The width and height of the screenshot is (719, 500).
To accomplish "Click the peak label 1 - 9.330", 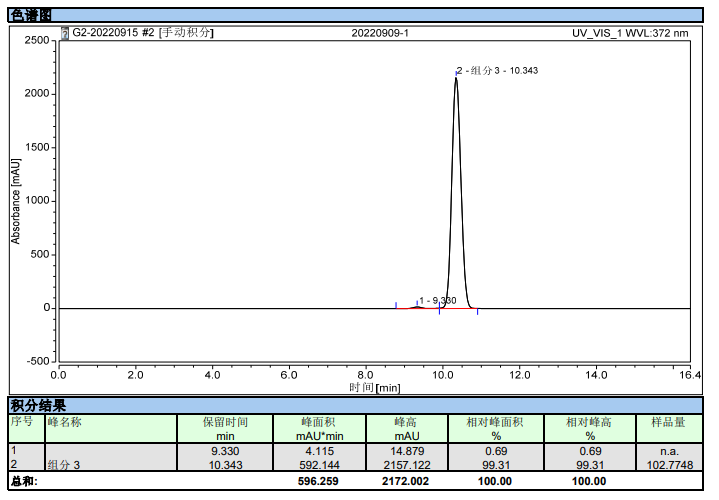I will pyautogui.click(x=438, y=300).
